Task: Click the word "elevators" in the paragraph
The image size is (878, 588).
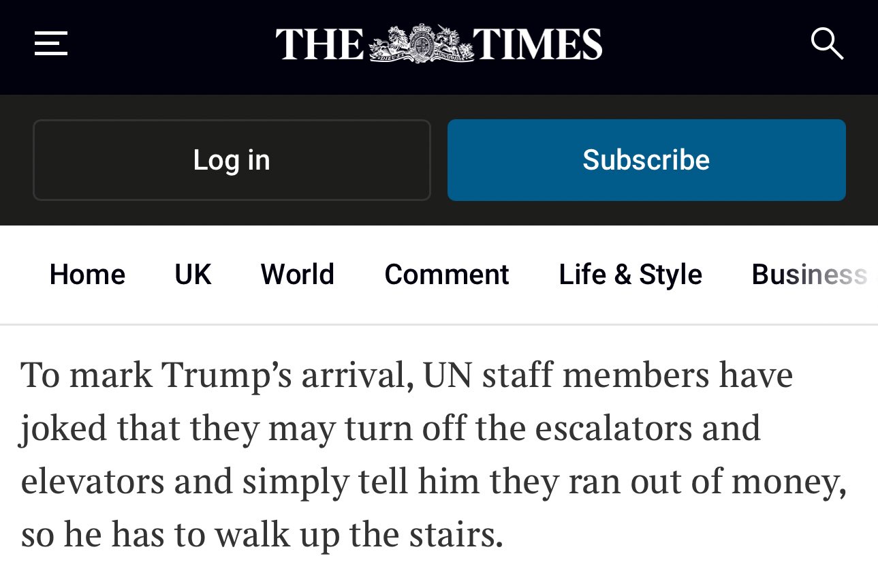Action: pyautogui.click(x=93, y=482)
